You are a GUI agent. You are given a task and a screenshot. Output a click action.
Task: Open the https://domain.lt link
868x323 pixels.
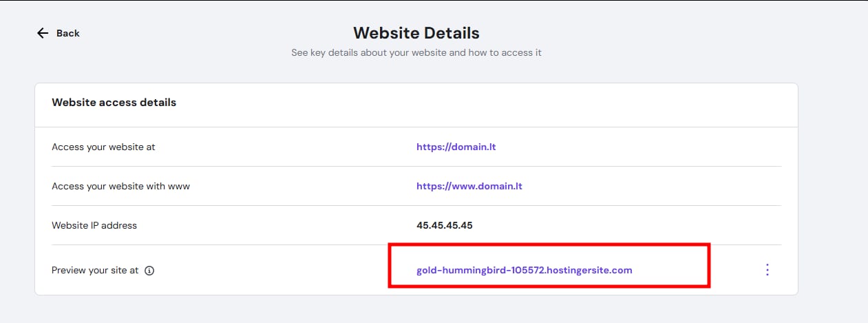tap(456, 147)
